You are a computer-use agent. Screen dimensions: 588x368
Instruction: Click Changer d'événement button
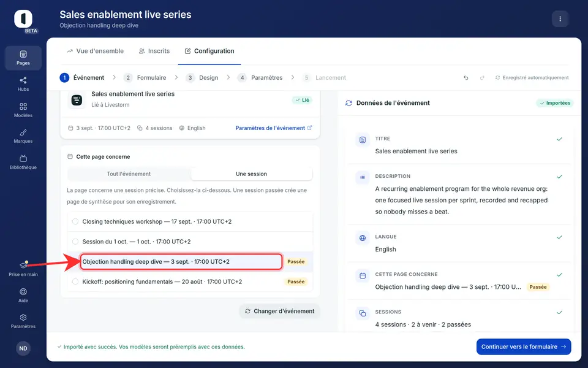point(280,312)
